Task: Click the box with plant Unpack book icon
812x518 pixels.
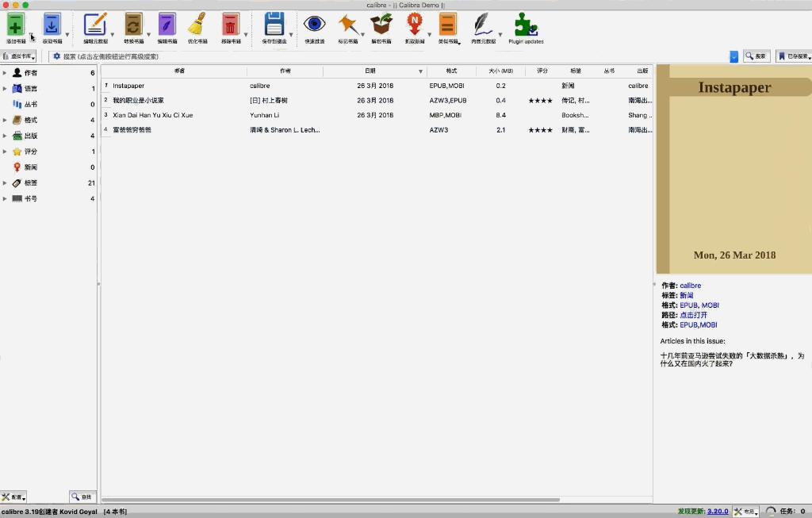Action: point(381,25)
